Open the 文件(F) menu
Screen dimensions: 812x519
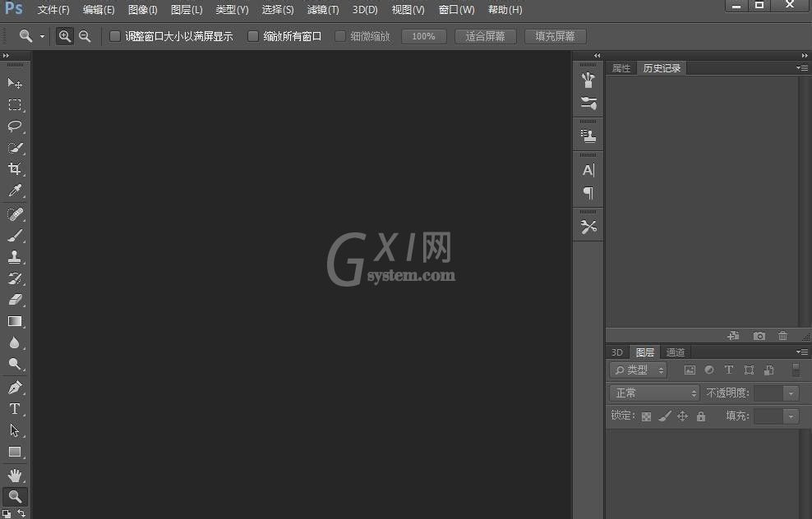pyautogui.click(x=53, y=10)
